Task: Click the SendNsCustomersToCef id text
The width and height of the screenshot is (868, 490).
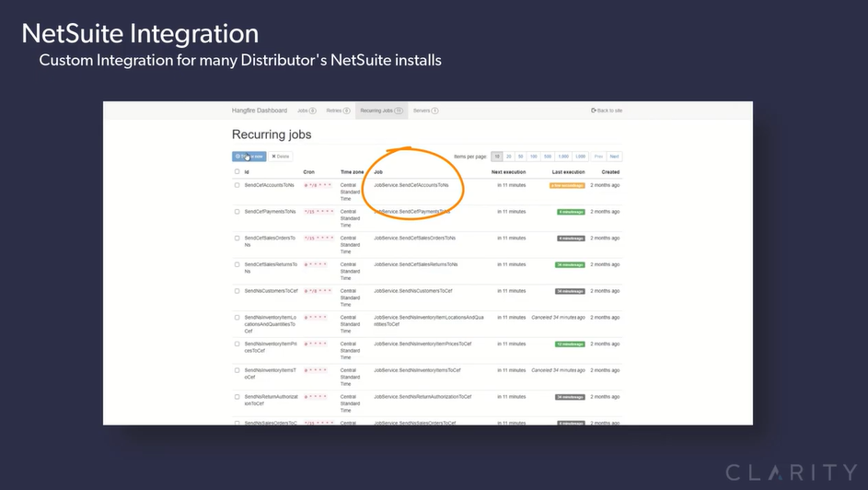Action: [272, 291]
